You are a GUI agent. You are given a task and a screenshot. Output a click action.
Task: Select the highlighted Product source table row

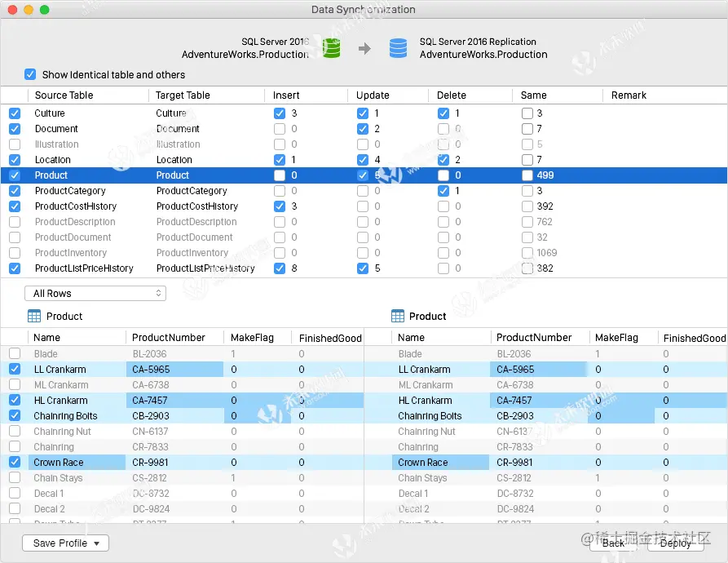[x=51, y=175]
